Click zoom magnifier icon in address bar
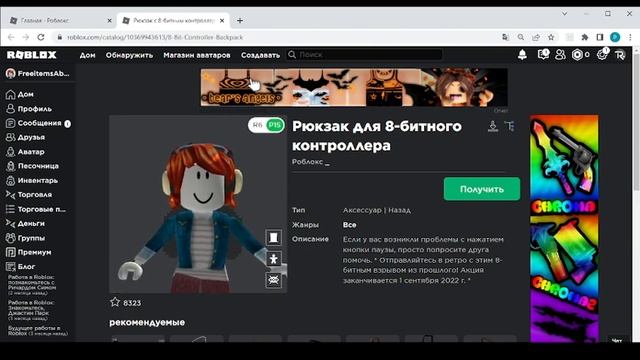The width and height of the screenshot is (640, 360). click(x=521, y=37)
